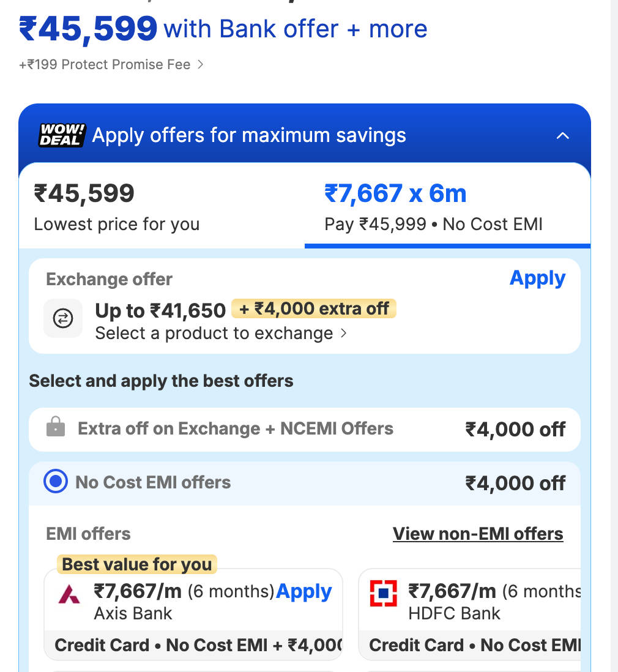The width and height of the screenshot is (618, 672).
Task: Click the ₹4,000 extra off badge
Action: [x=314, y=308]
